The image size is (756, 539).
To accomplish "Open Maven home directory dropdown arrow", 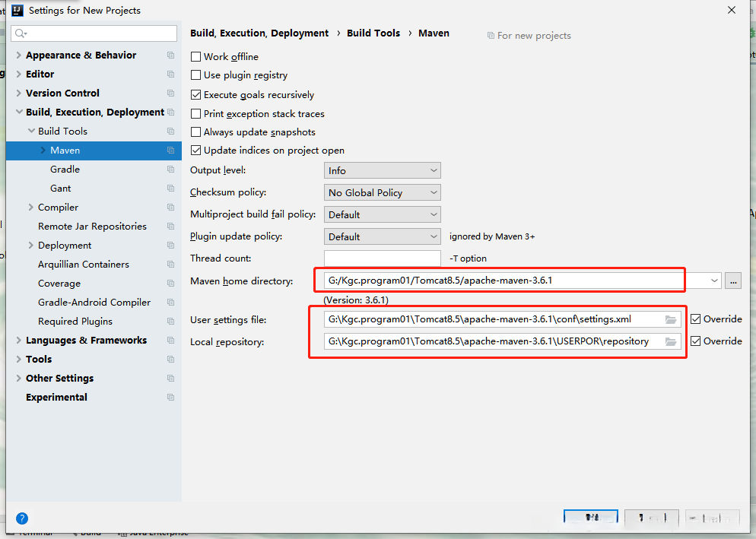I will pyautogui.click(x=714, y=281).
